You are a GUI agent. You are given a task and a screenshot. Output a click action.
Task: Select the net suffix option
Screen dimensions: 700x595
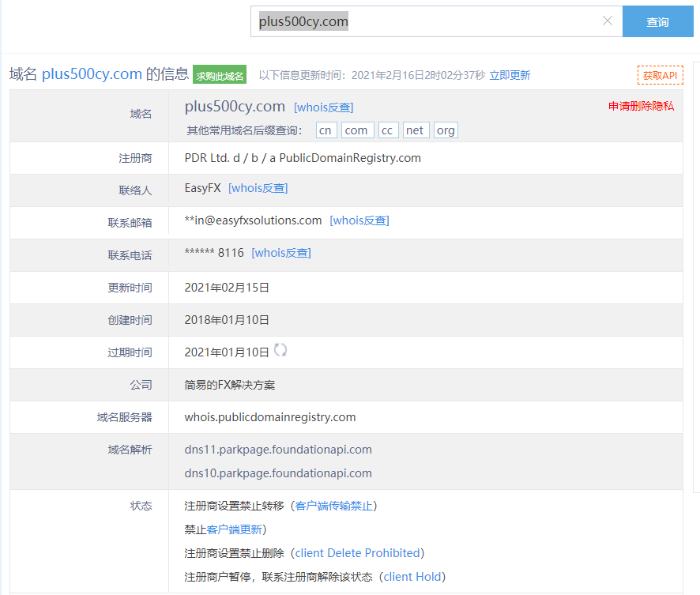[416, 130]
